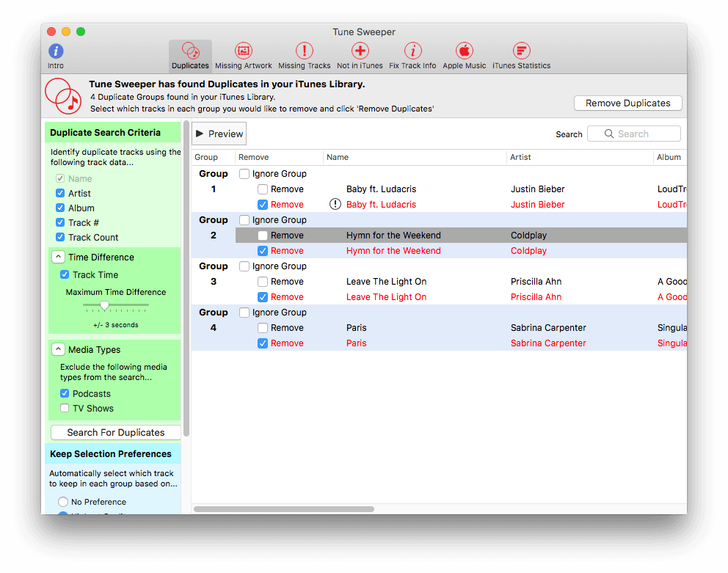
Task: Open the Apple Music icon
Action: click(x=465, y=50)
